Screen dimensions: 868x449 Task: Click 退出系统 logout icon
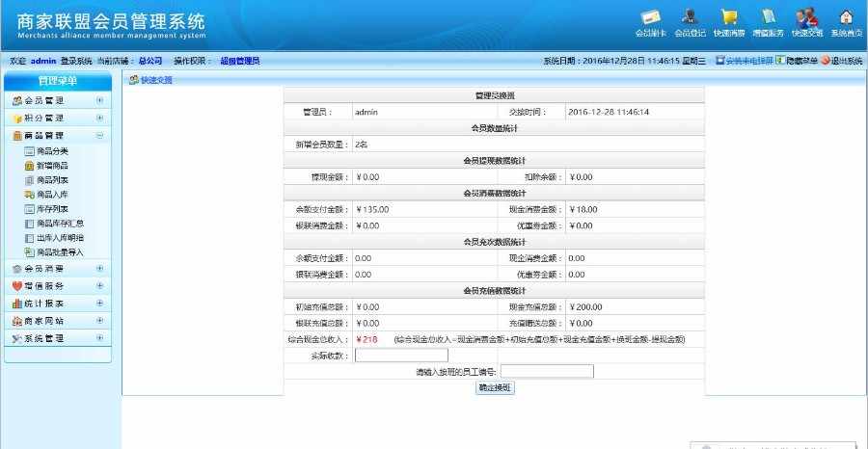pos(825,61)
